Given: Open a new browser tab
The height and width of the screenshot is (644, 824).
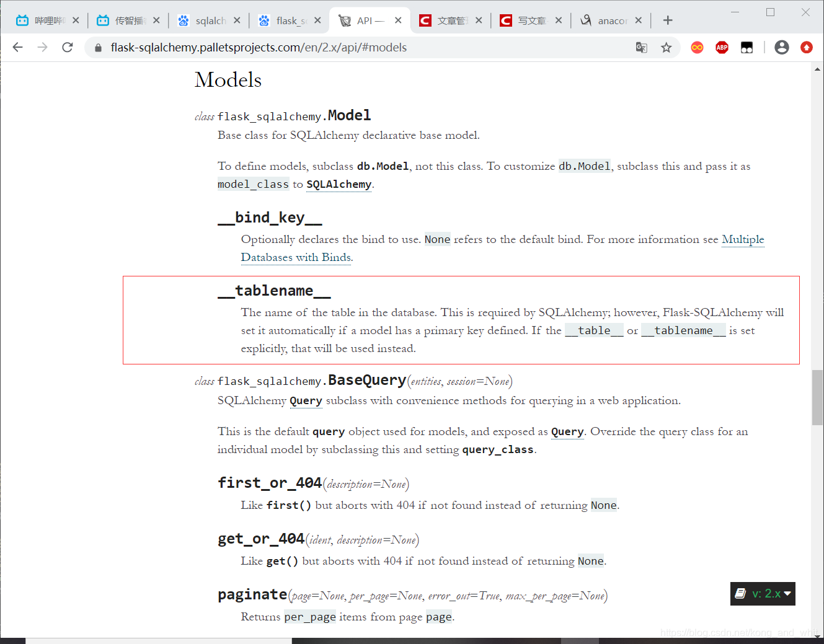Looking at the screenshot, I should click(x=668, y=20).
